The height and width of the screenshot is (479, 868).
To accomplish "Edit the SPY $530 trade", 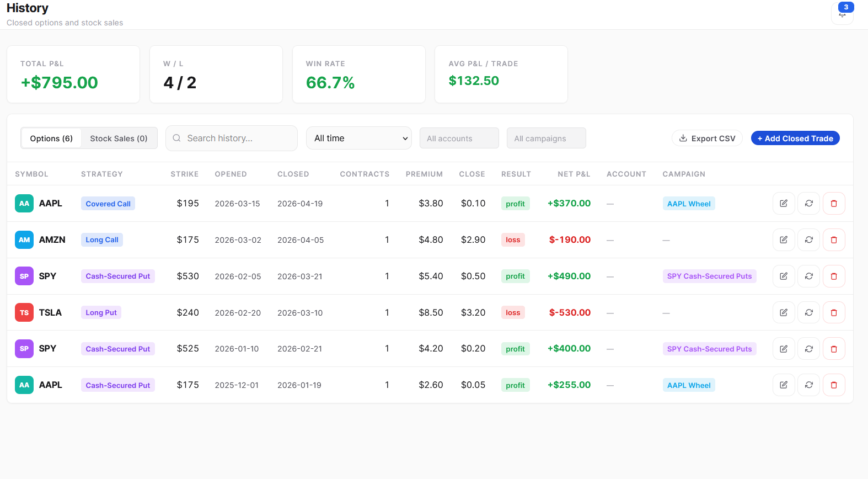I will coord(784,276).
